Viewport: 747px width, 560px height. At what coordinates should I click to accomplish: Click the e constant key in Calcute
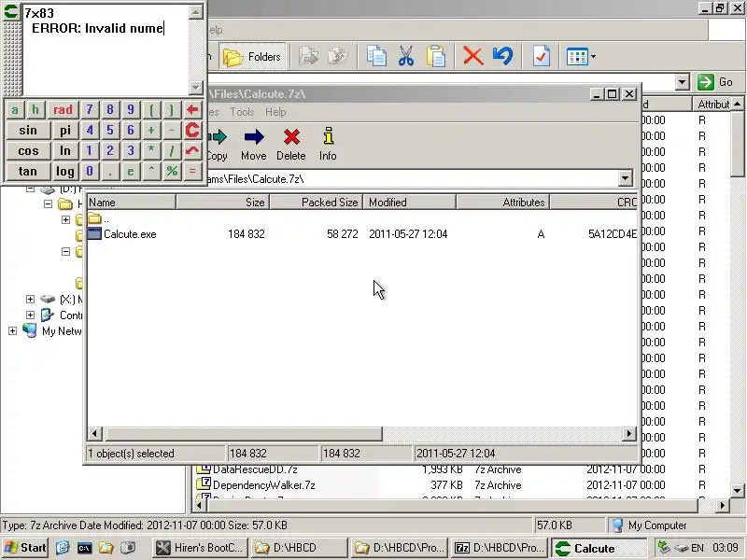[131, 172]
